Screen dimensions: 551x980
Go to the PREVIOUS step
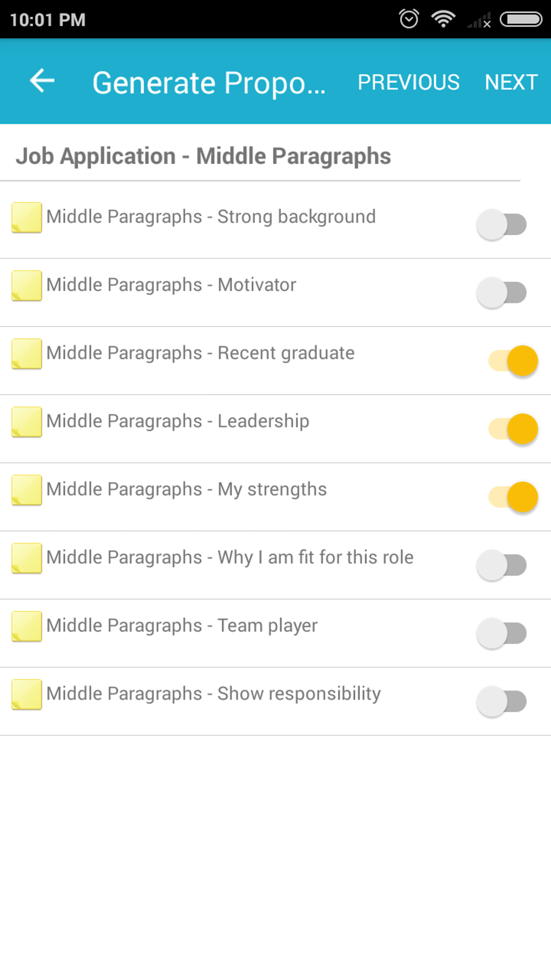click(x=408, y=82)
